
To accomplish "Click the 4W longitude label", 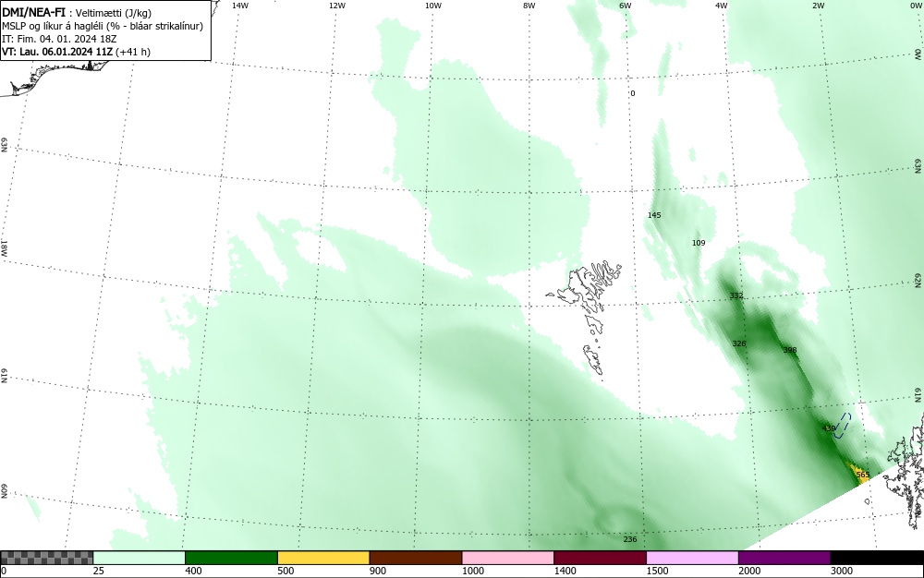I will point(722,6).
